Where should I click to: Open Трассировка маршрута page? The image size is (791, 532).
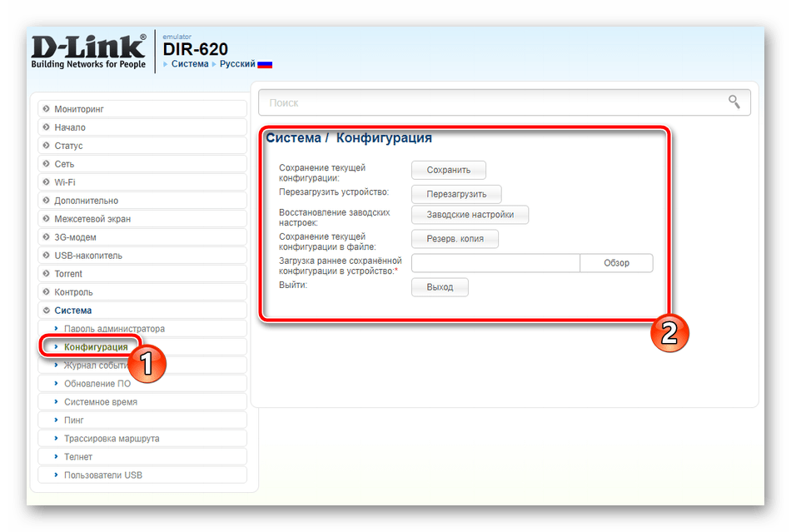point(142,439)
